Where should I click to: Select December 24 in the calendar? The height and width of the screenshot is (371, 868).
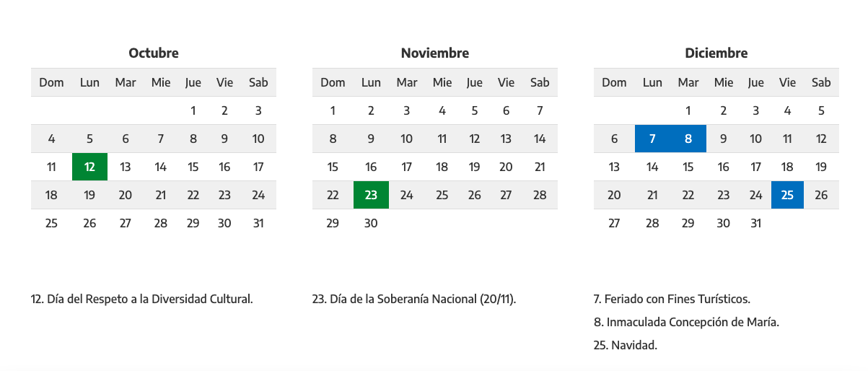click(x=755, y=195)
